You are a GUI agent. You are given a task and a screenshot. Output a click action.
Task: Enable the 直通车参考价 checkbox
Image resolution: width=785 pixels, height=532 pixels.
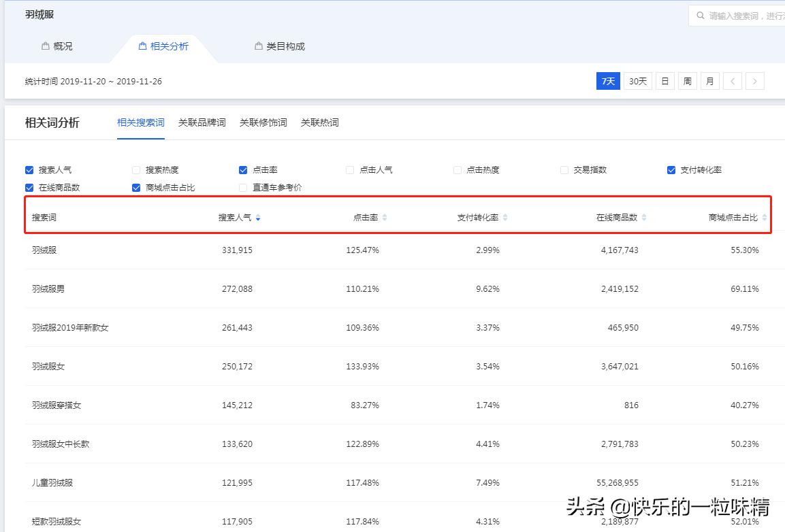click(242, 187)
